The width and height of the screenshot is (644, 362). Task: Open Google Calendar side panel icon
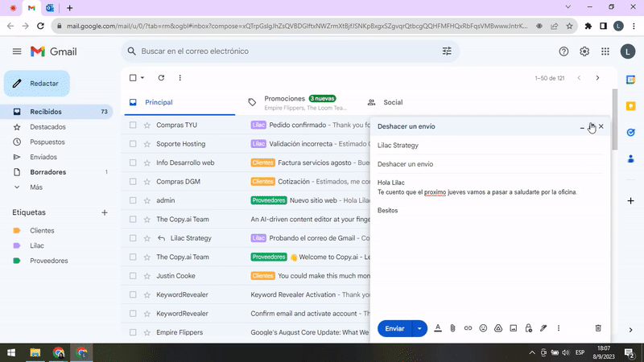point(631,80)
